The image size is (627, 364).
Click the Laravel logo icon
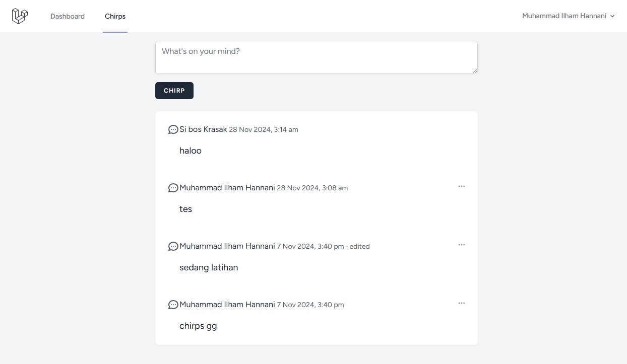20,16
